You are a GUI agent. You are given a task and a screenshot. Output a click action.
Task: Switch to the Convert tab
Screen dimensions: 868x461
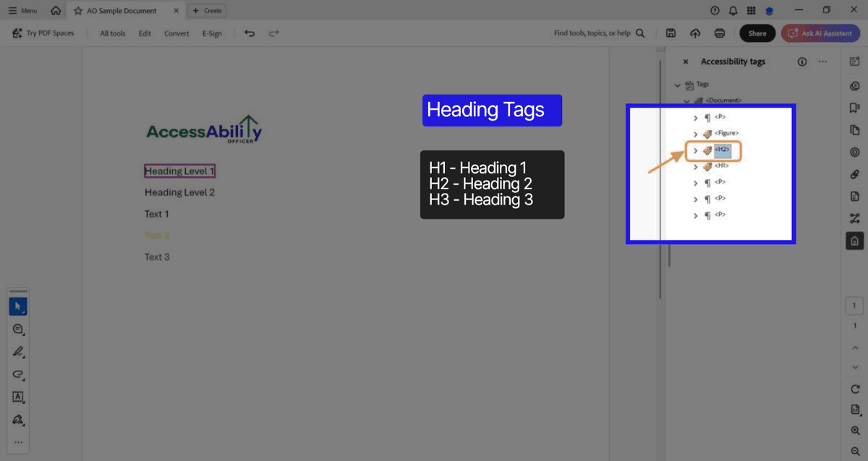[x=176, y=33]
